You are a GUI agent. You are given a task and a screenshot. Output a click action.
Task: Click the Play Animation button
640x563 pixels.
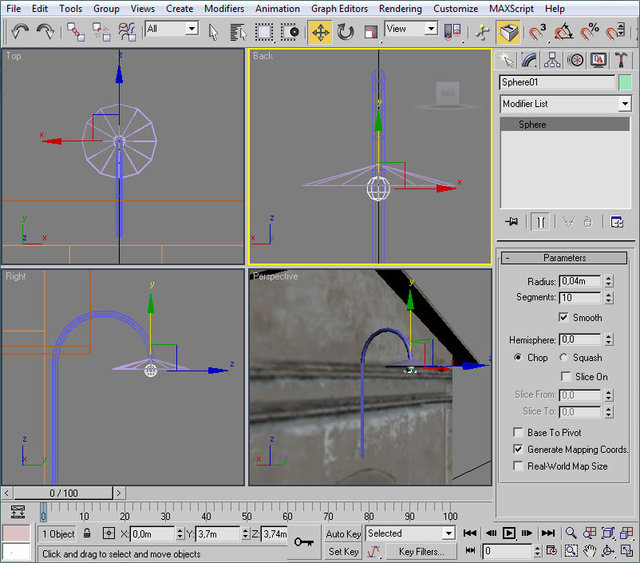click(509, 533)
